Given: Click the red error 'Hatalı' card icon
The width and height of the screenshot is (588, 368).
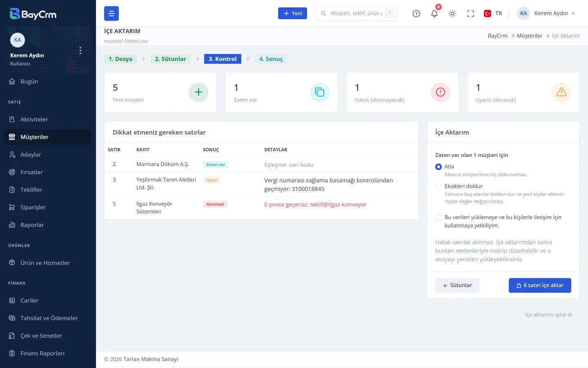Looking at the screenshot, I should [441, 92].
